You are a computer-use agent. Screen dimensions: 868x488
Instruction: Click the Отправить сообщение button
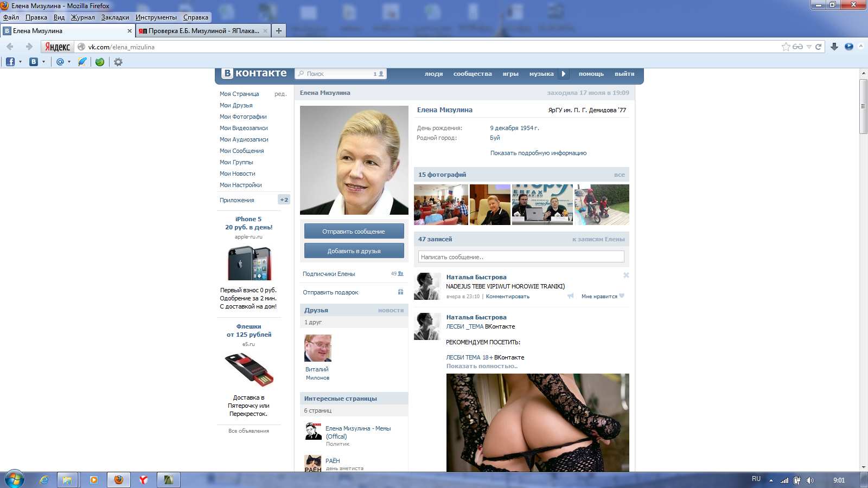coord(354,232)
